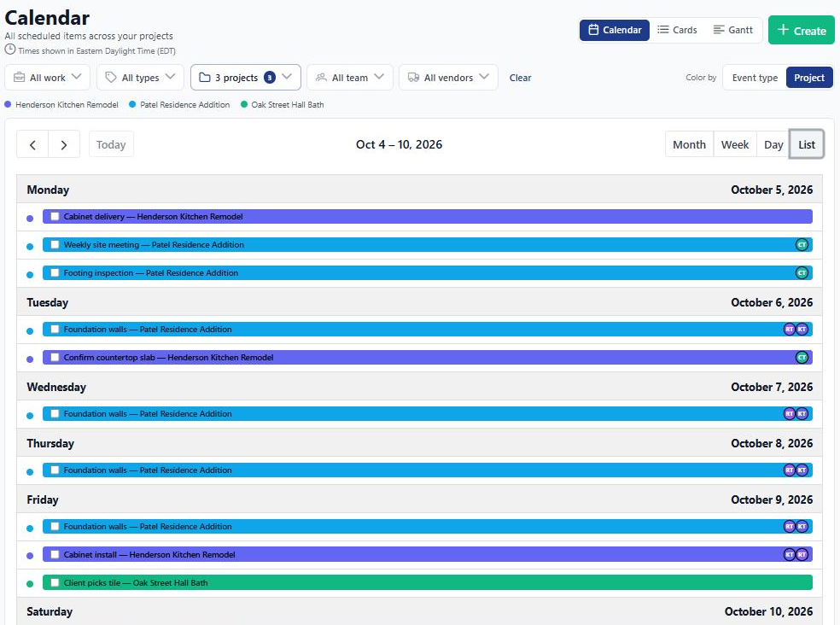This screenshot has height=625, width=840.
Task: Check the Client picks tile checkbox
Action: click(x=55, y=582)
